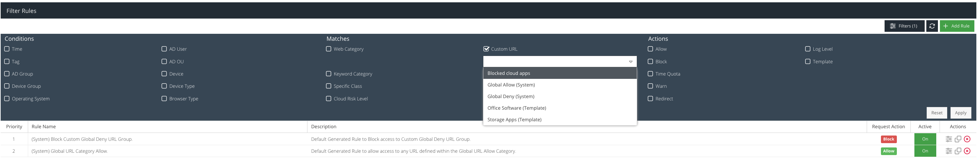
Task: Turn off Active toggle for priority 1 rule
Action: (x=924, y=139)
